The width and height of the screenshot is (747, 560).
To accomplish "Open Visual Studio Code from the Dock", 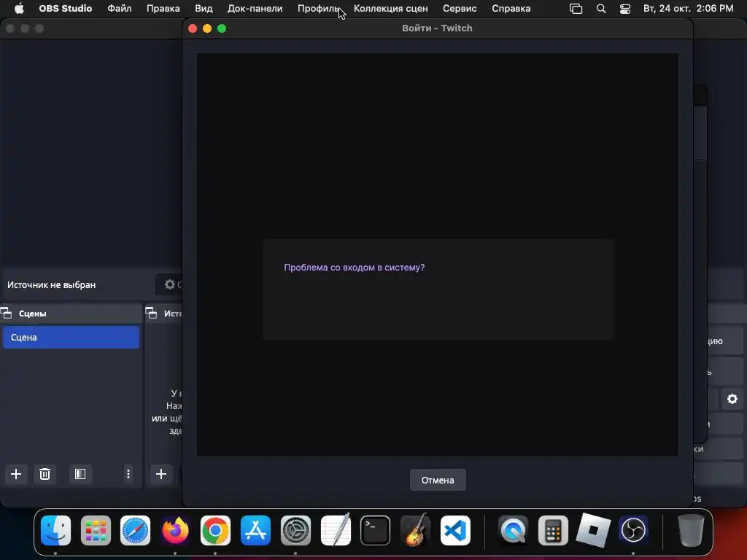I will [x=455, y=530].
